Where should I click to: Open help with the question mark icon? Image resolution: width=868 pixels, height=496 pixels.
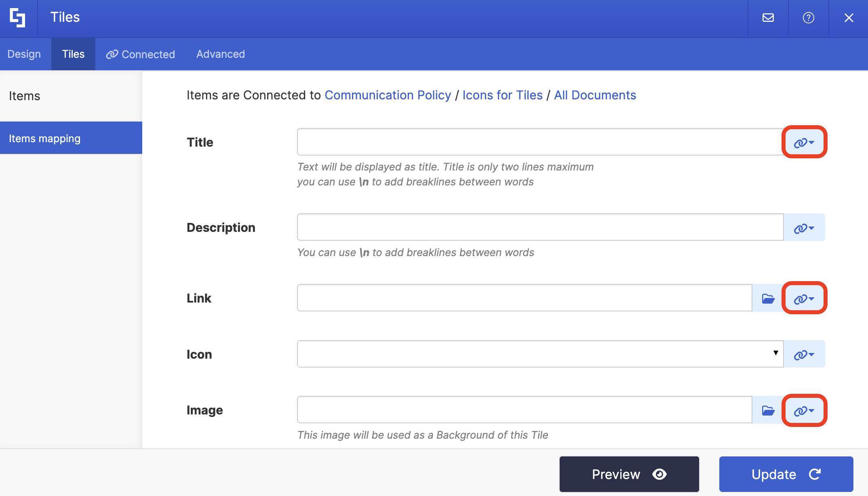coord(808,18)
